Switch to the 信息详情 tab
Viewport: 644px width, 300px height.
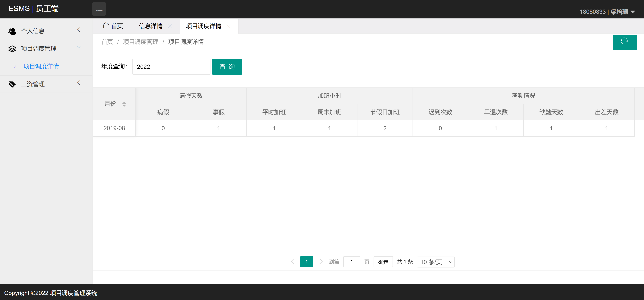[x=151, y=26]
